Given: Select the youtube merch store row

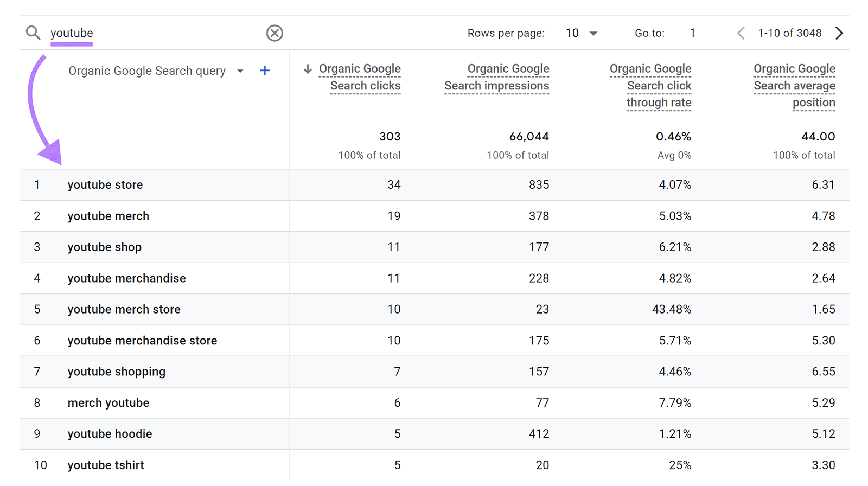Looking at the screenshot, I should pyautogui.click(x=124, y=309).
